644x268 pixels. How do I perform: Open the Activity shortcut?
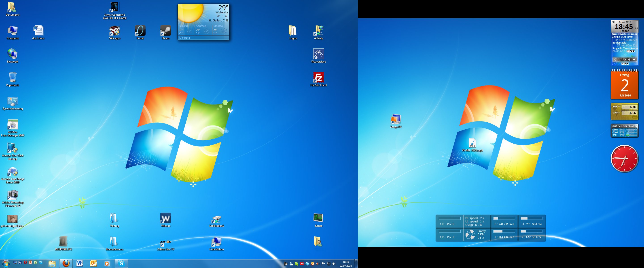point(318,33)
